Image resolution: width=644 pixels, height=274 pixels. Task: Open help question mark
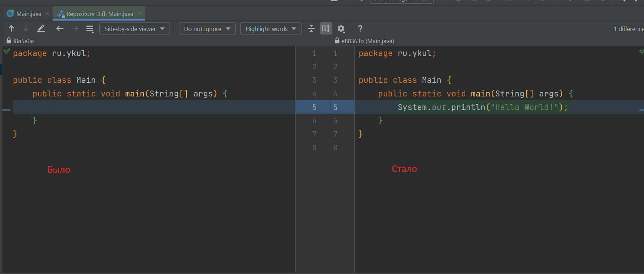(x=360, y=29)
